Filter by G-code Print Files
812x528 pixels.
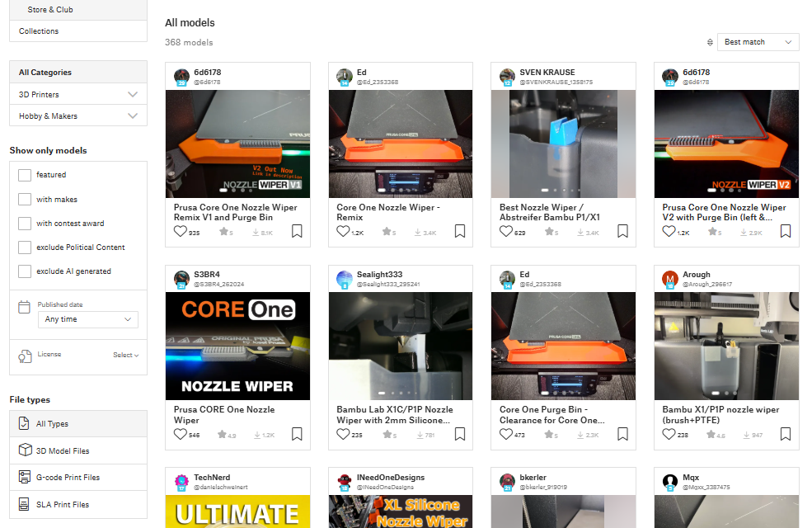pos(78,477)
